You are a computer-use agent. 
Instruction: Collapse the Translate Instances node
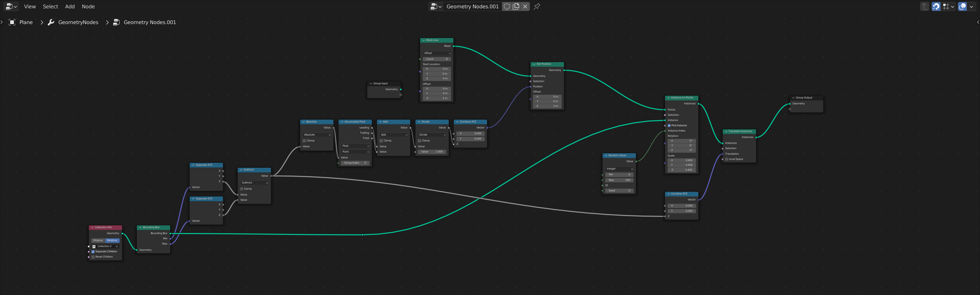pyautogui.click(x=726, y=131)
